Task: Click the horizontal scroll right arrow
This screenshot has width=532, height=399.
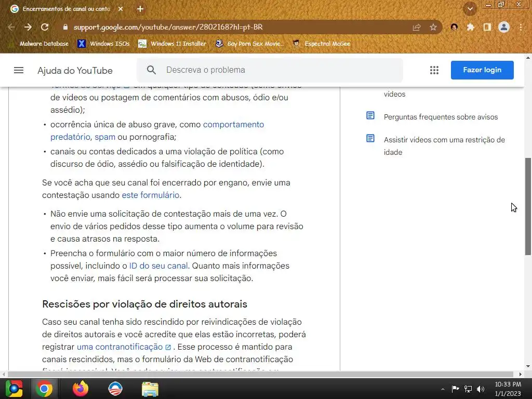Action: [521, 374]
